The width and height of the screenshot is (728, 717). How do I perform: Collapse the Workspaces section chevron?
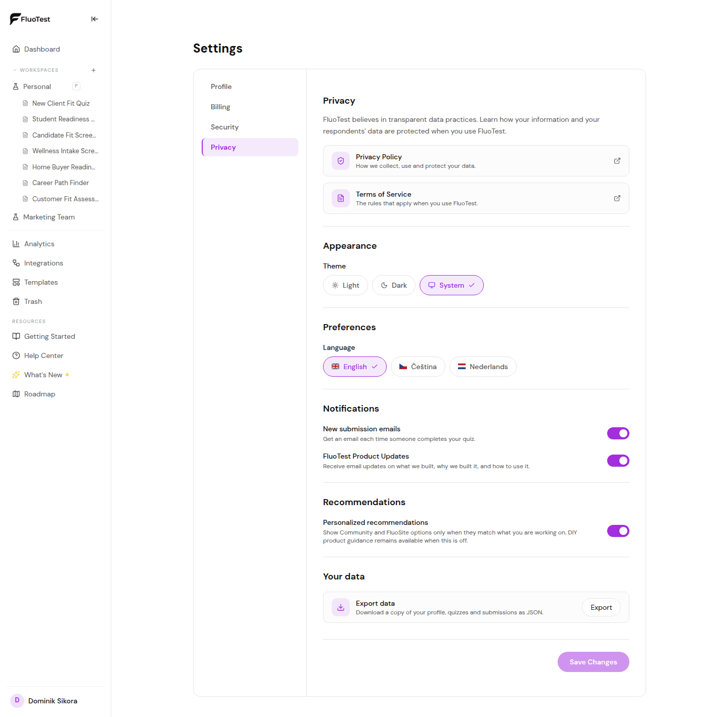(x=15, y=70)
